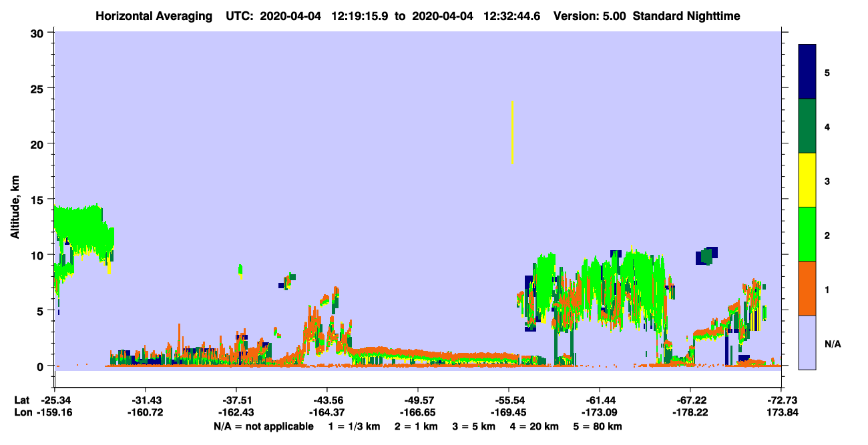Click 'Version: 5.00' text in title
The width and height of the screenshot is (868, 445).
[x=590, y=15]
